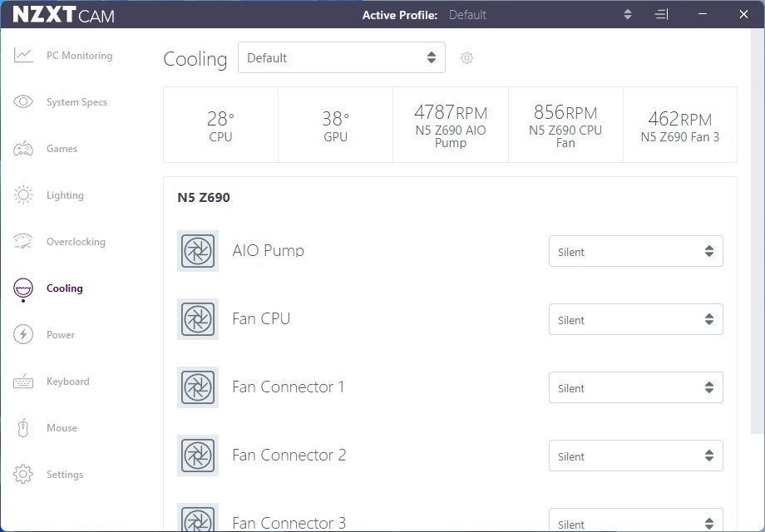Click the 856RPM CPU Fan tile
The height and width of the screenshot is (532, 765).
pos(566,125)
